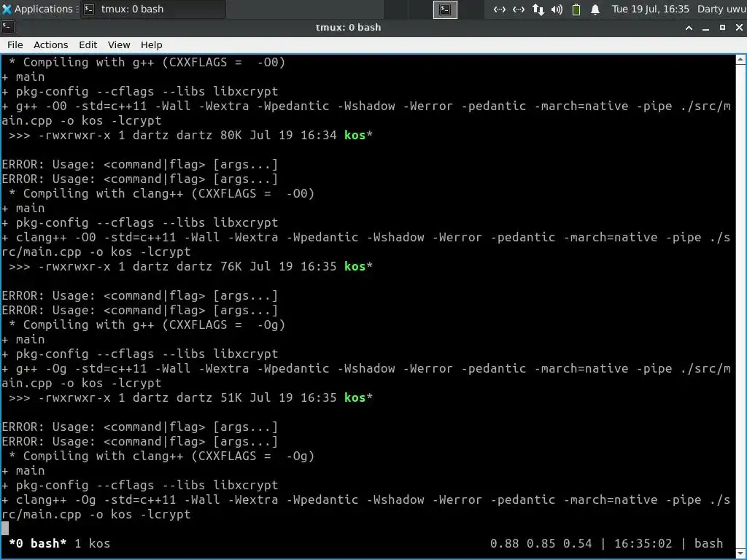Click the clang++ -Og compile command line
747x560 pixels.
point(366,507)
